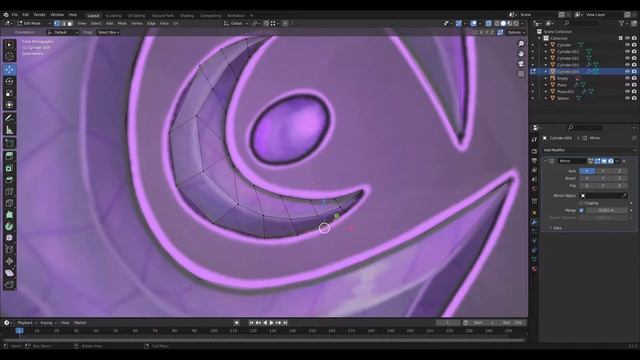Toggle visibility eye for Empty object
Image resolution: width=640 pixels, height=360 pixels.
[627, 78]
